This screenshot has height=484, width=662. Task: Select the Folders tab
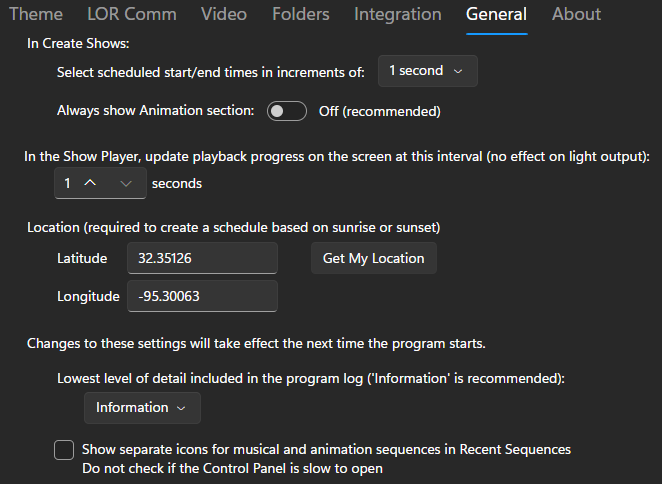(x=301, y=14)
